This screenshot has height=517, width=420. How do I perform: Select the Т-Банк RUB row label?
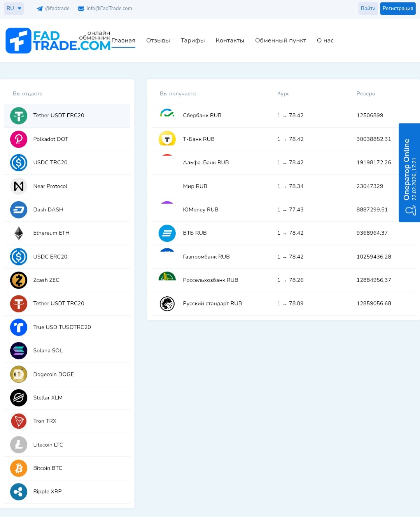[199, 139]
